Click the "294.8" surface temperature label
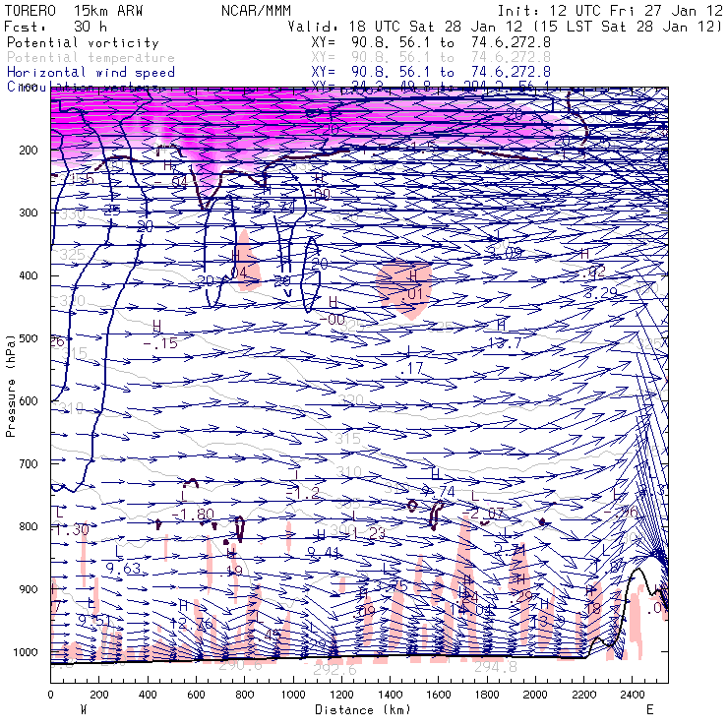This screenshot has height=728, width=728. (496, 667)
